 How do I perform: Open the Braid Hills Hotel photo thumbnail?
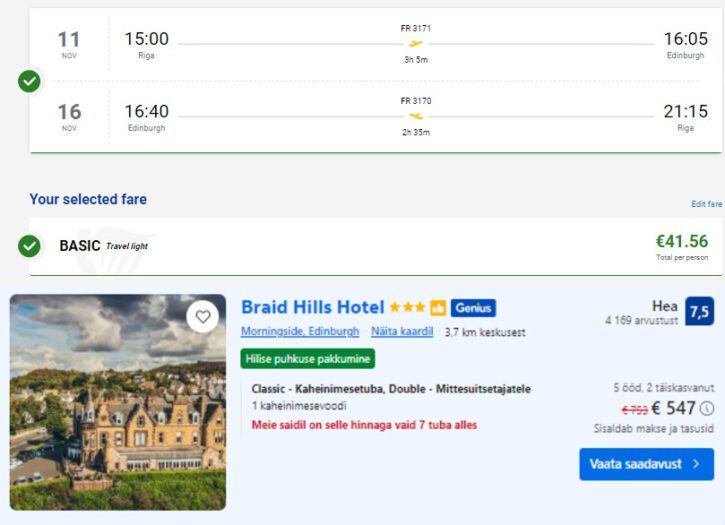click(118, 403)
